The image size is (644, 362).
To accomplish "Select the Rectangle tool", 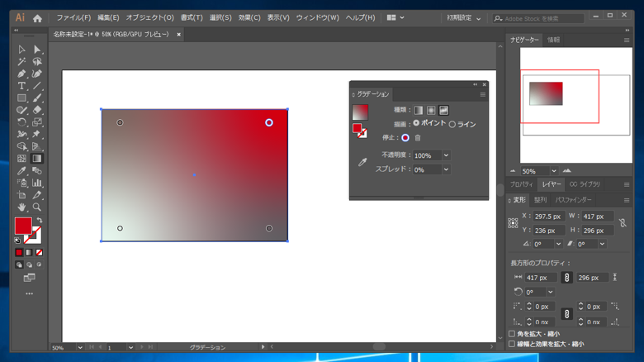I will [21, 98].
